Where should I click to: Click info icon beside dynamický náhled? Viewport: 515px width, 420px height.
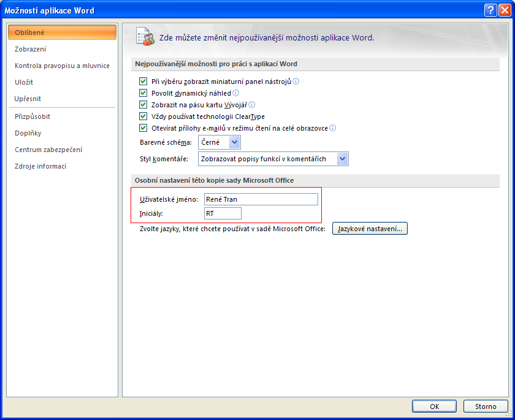coord(236,93)
